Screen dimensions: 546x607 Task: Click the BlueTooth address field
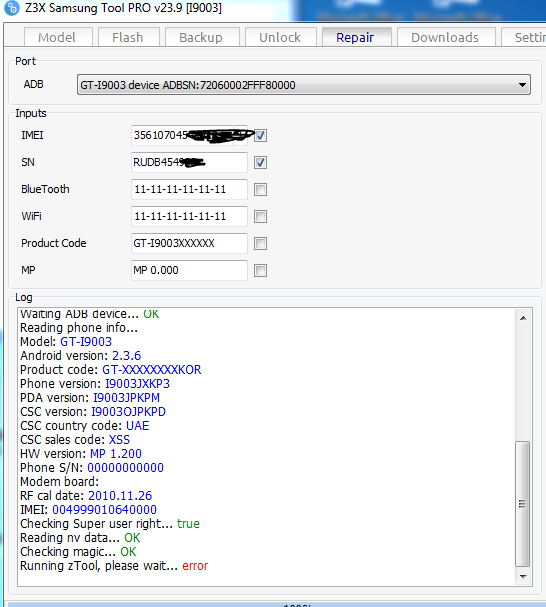pyautogui.click(x=189, y=190)
